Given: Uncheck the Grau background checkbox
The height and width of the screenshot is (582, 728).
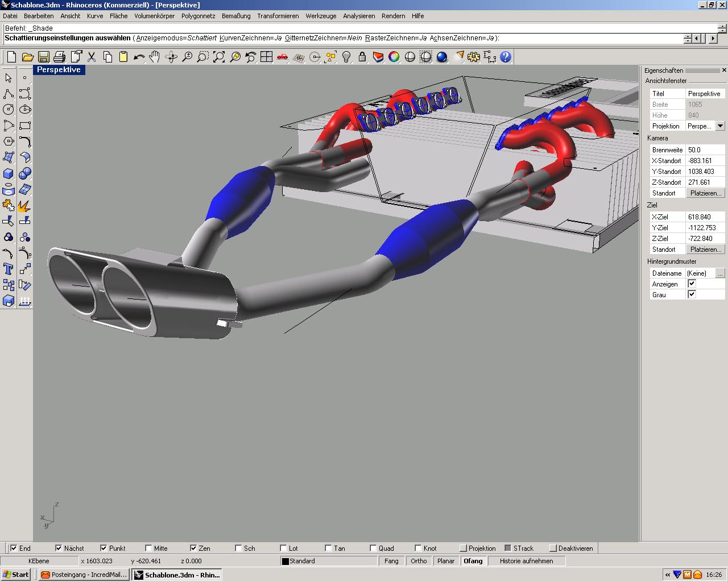Looking at the screenshot, I should pyautogui.click(x=692, y=294).
